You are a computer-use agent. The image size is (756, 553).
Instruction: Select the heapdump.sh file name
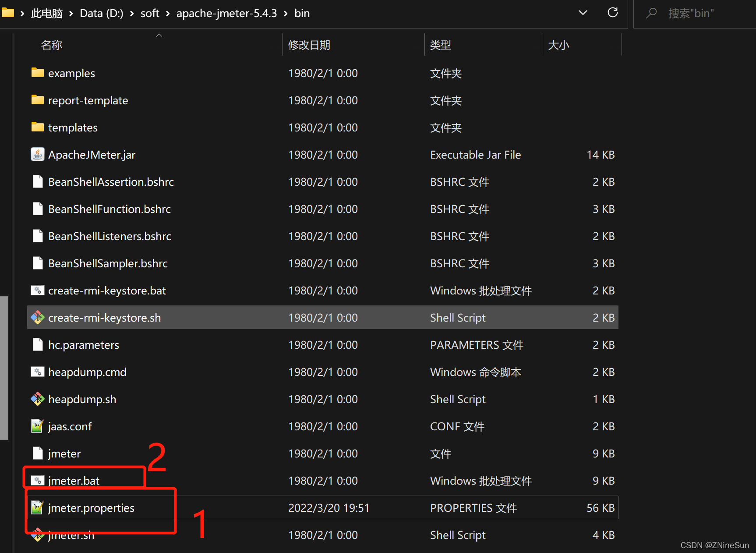82,399
